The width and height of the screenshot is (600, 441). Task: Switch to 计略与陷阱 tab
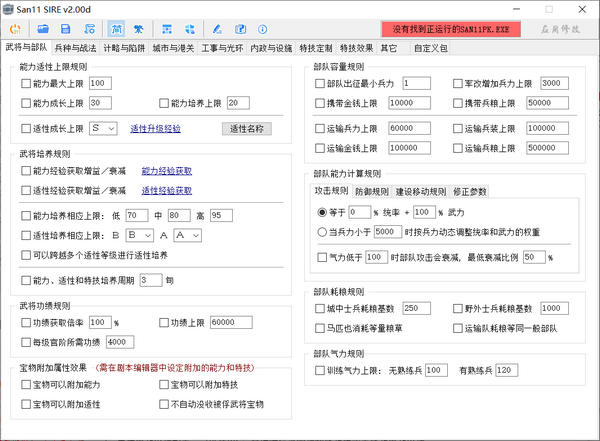pos(124,48)
